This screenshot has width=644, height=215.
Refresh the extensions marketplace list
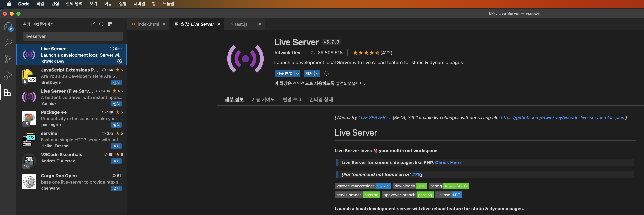click(x=101, y=24)
